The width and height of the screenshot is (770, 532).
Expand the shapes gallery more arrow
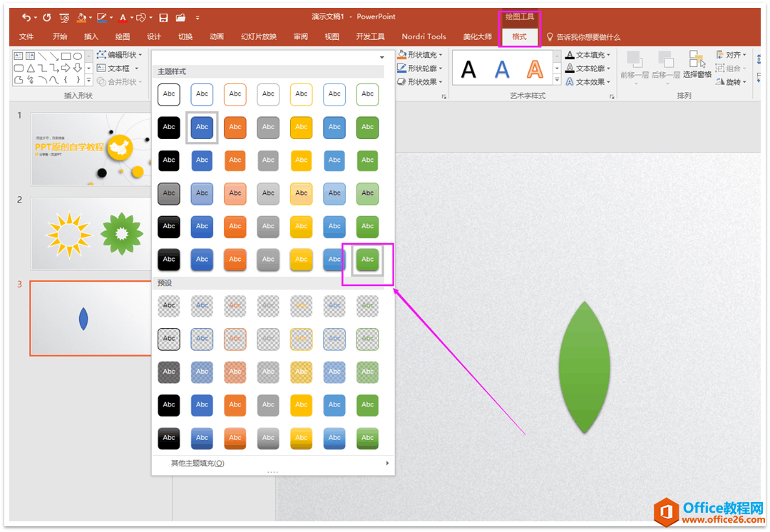(x=89, y=80)
